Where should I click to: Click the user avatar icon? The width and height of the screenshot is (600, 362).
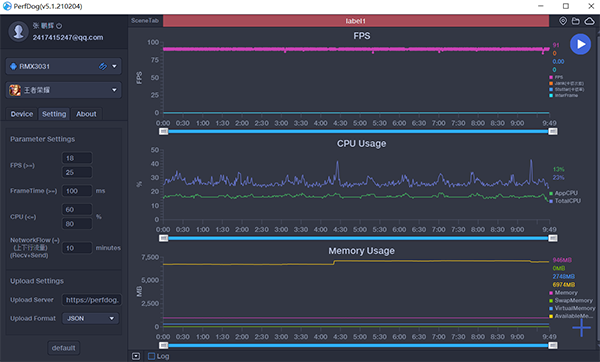coord(18,31)
